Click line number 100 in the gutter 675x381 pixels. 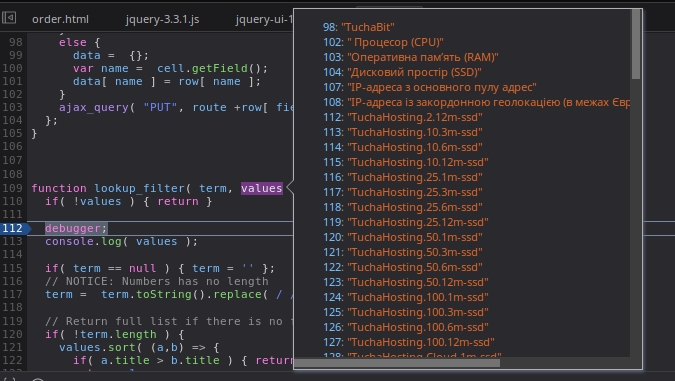tap(12, 68)
